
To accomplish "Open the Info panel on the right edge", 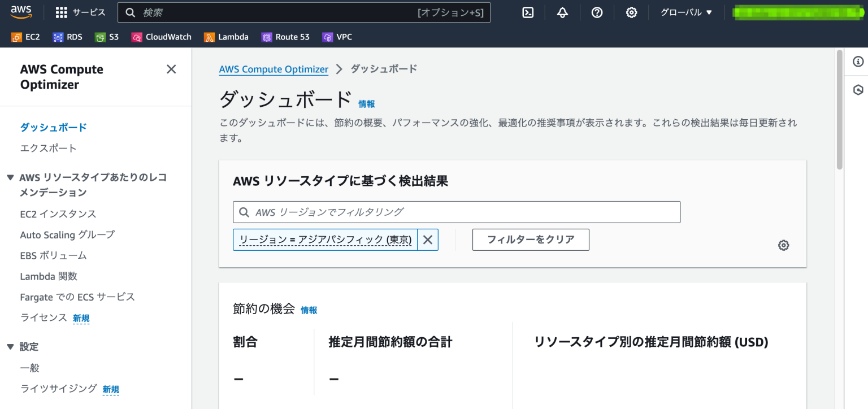I will [x=858, y=61].
